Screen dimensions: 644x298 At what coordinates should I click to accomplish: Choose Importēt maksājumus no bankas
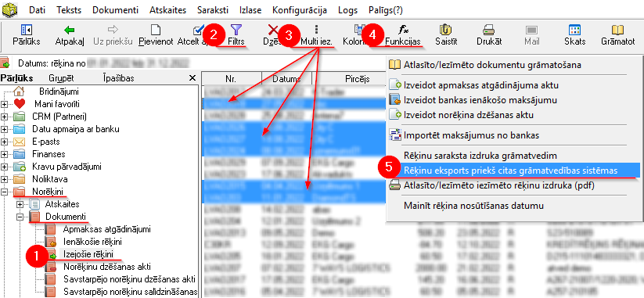(471, 135)
